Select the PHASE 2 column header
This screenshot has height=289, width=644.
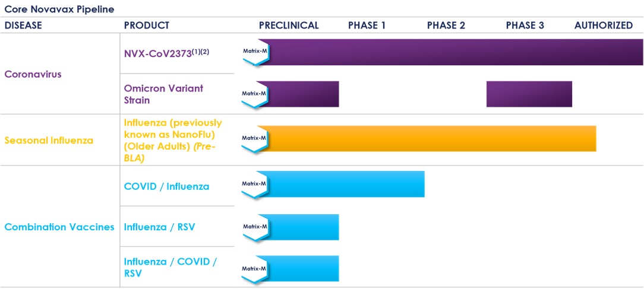pyautogui.click(x=446, y=26)
